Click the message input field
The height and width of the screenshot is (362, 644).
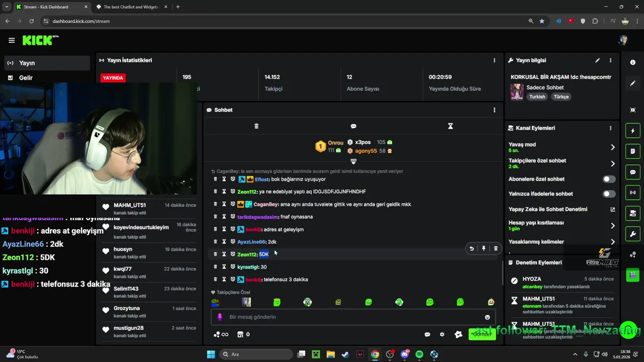click(353, 317)
